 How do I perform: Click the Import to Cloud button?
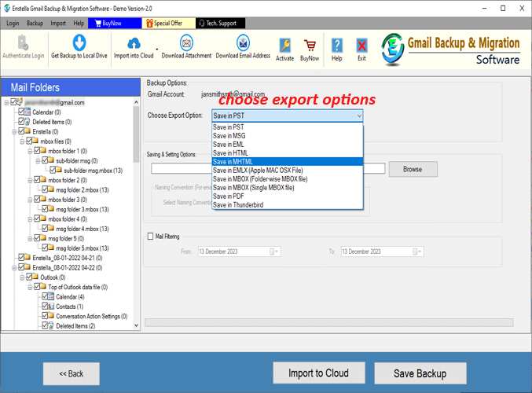click(x=319, y=373)
